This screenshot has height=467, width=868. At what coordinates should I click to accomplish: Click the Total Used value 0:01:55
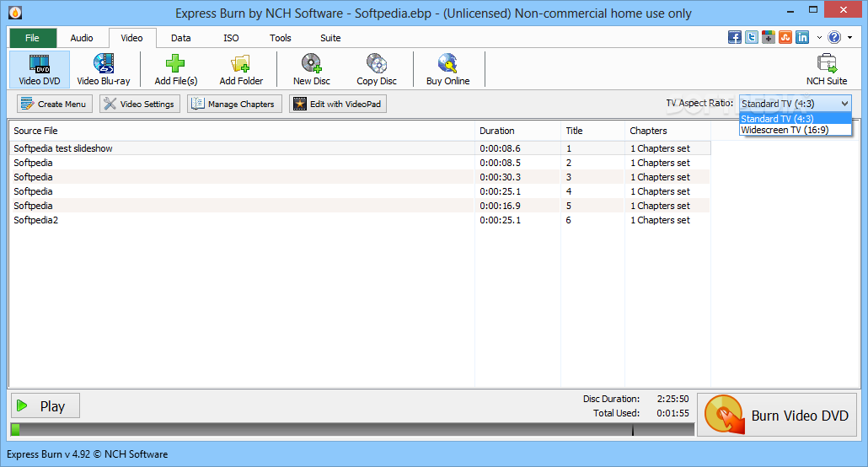[672, 413]
